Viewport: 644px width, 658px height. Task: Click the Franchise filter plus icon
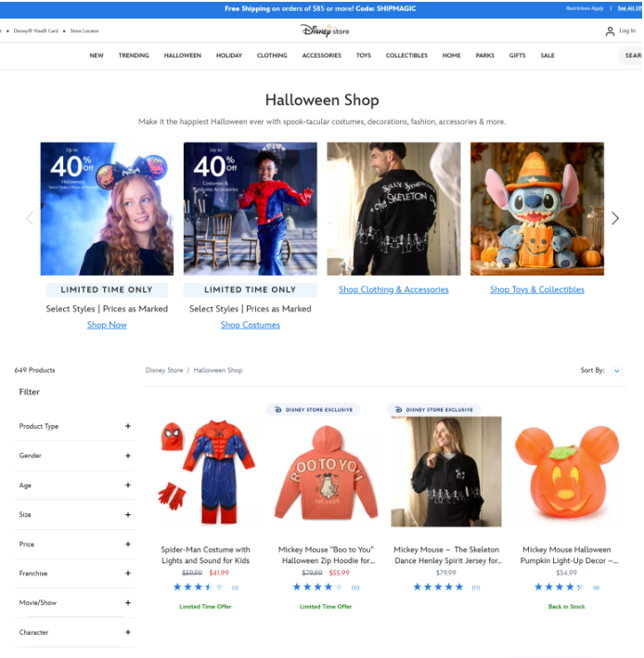[x=128, y=574]
